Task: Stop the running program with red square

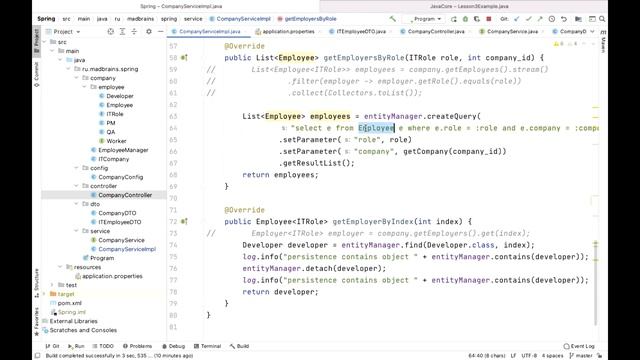Action: [489, 19]
